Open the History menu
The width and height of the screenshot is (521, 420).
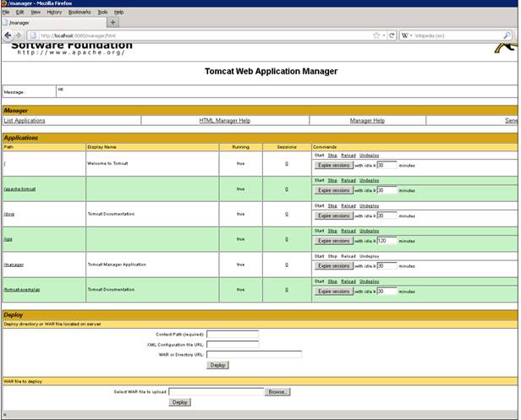(x=54, y=13)
